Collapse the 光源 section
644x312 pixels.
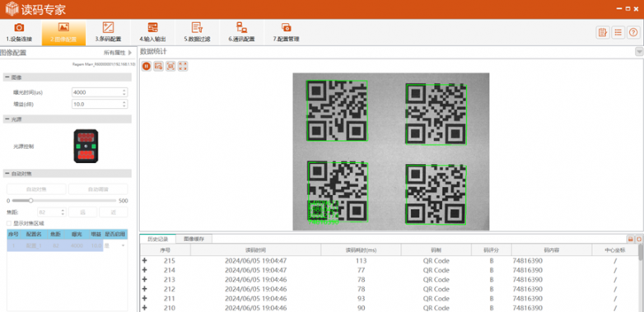click(7, 119)
